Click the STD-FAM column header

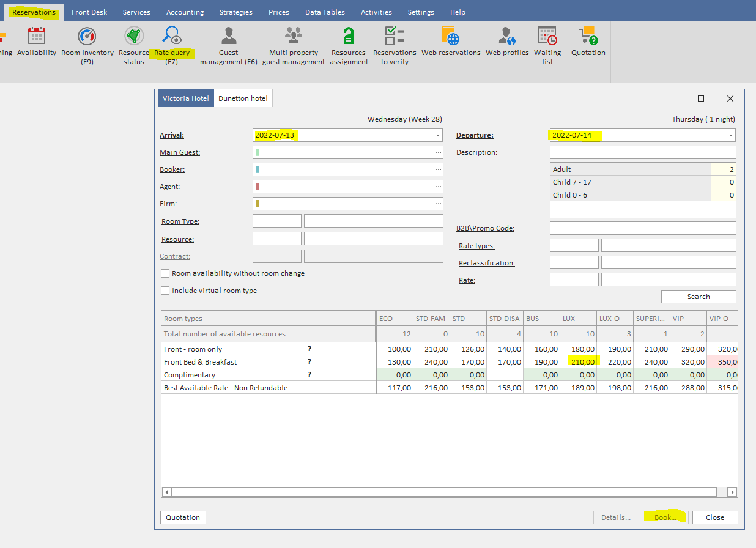tap(431, 319)
